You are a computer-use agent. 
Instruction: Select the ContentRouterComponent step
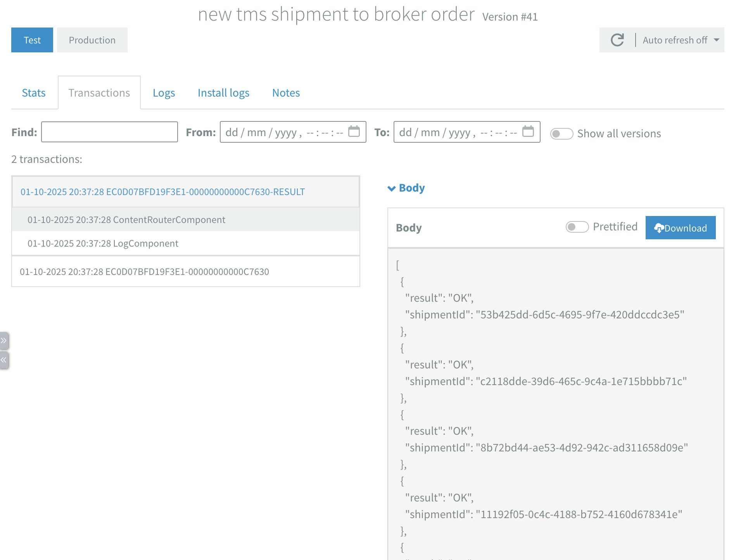126,220
